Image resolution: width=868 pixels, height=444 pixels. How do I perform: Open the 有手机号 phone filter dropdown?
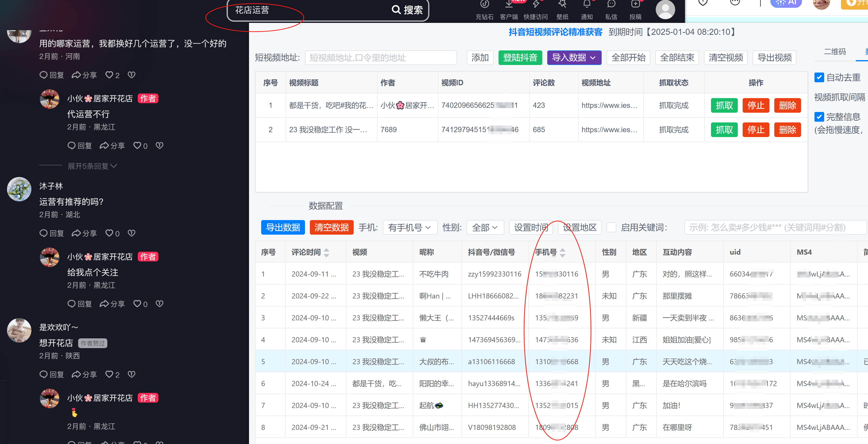click(410, 227)
